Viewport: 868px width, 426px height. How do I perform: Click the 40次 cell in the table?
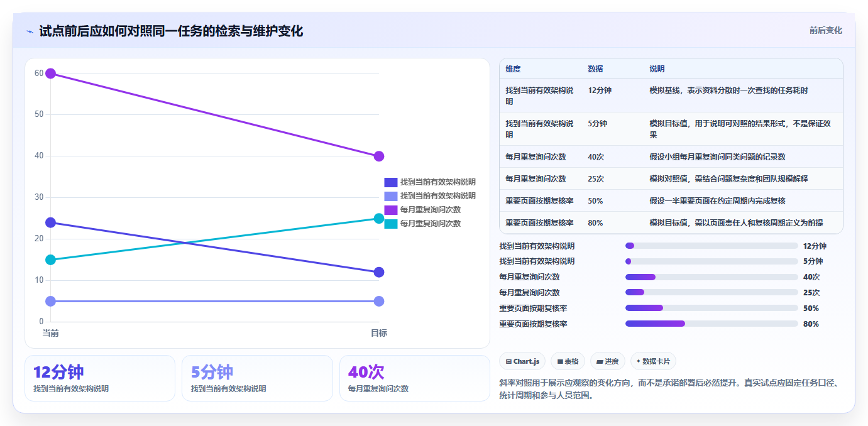(596, 157)
